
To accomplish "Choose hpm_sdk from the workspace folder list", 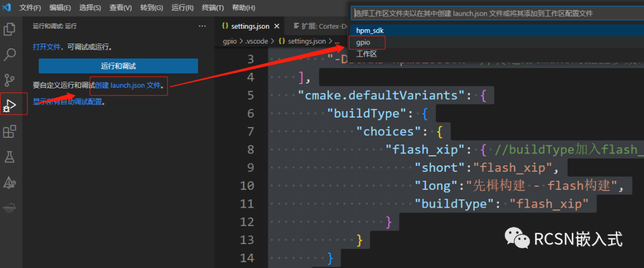I will pos(369,30).
